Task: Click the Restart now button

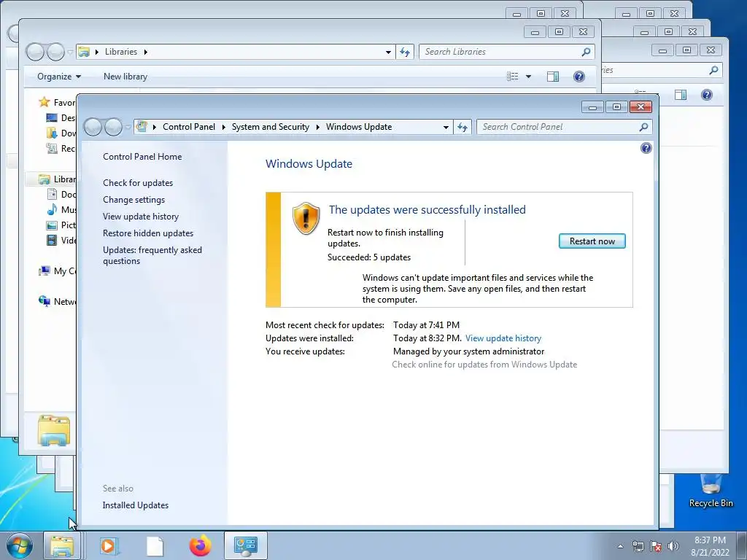Action: [592, 241]
